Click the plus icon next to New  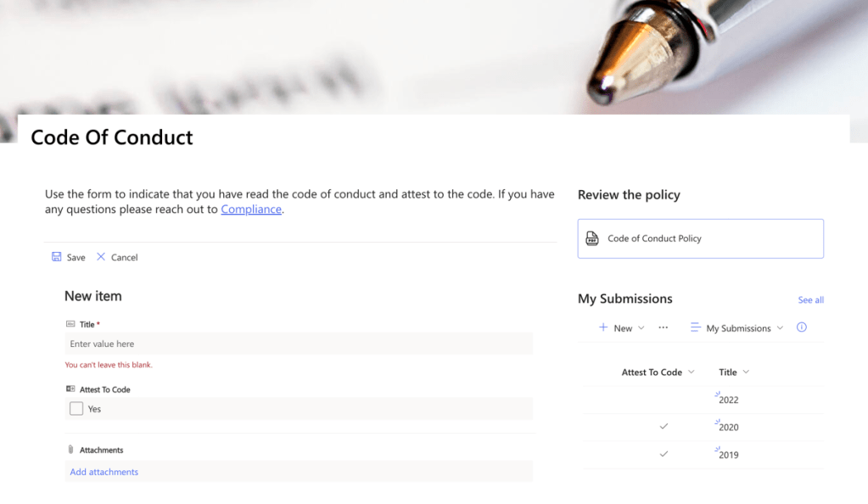pos(603,328)
